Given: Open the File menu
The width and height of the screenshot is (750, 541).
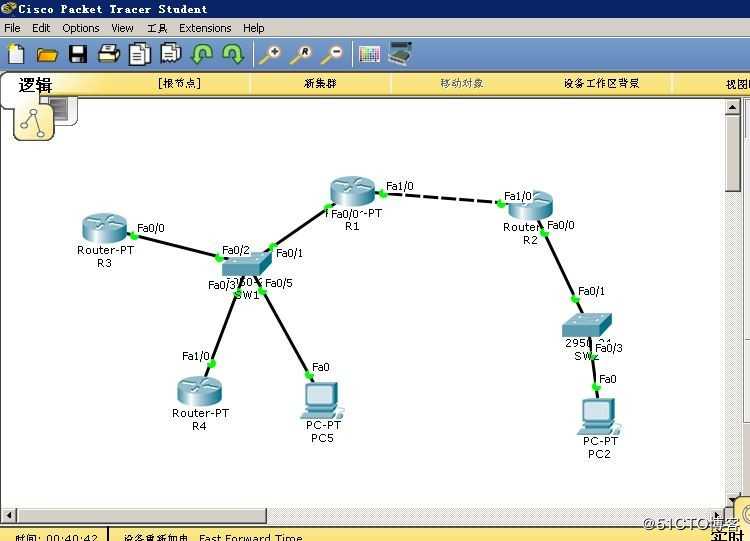Looking at the screenshot, I should coord(12,28).
